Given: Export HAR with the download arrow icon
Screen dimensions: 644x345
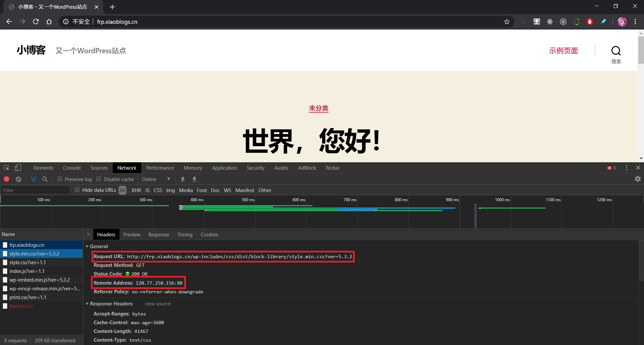Looking at the screenshot, I should [x=194, y=179].
